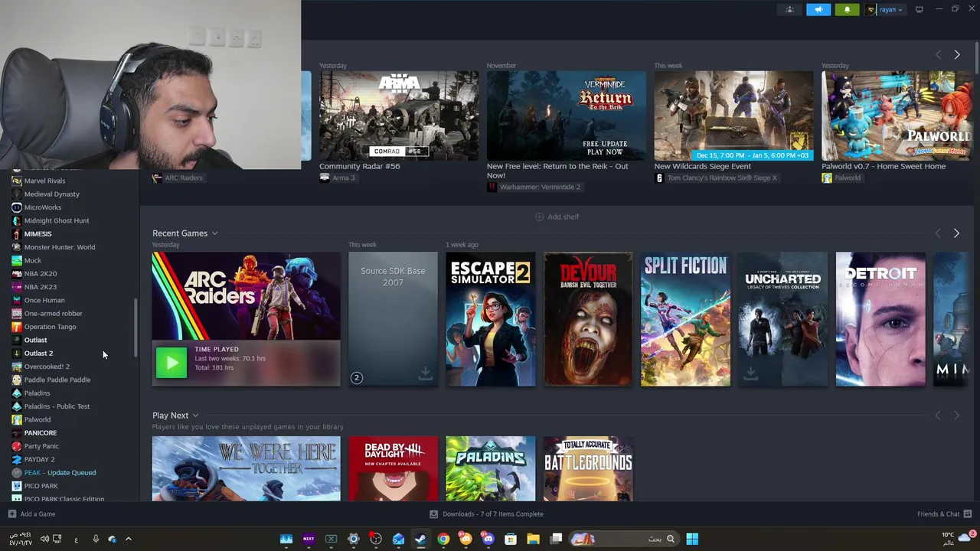Open We Were Here Together in Play Next
Screen dimensions: 980x551
[x=246, y=468]
